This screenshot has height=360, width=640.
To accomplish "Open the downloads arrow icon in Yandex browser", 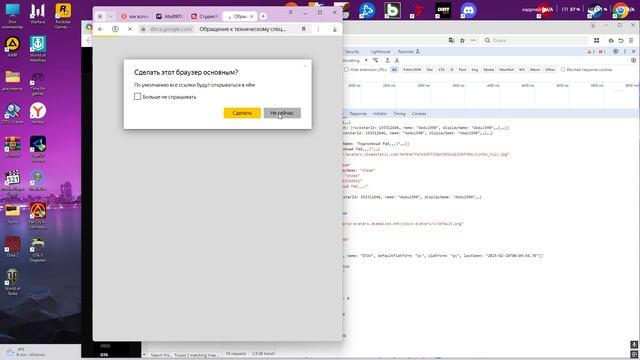I will (x=335, y=29).
